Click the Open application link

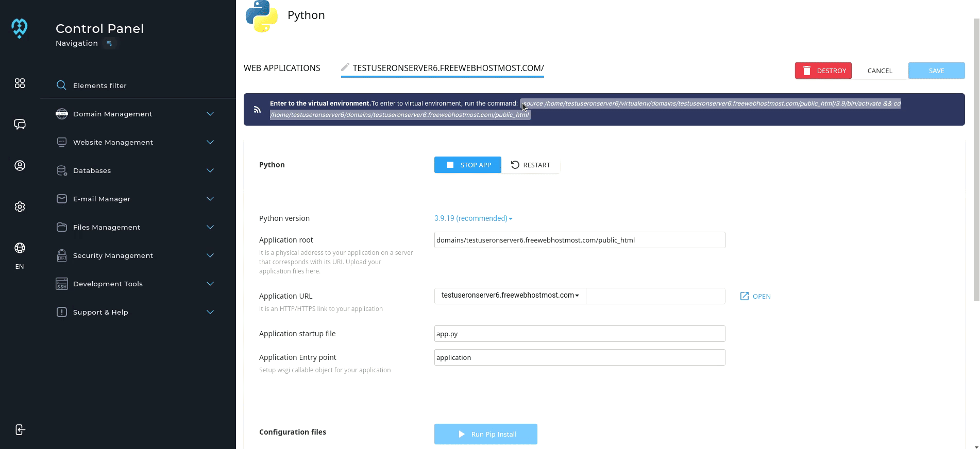coord(755,296)
